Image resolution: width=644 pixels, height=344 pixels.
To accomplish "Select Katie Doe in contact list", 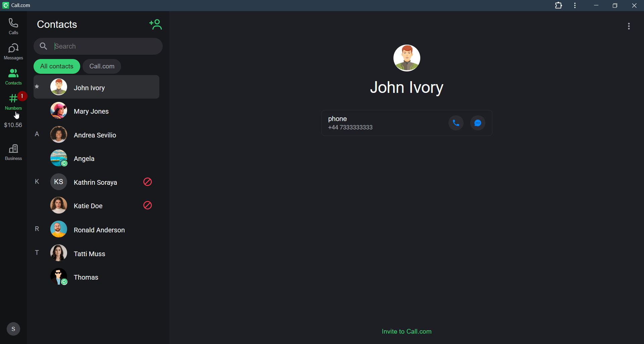I will [x=96, y=206].
